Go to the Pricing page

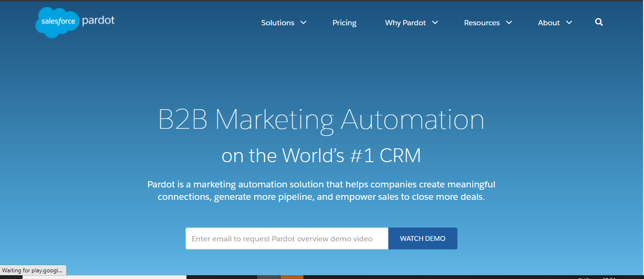(344, 22)
